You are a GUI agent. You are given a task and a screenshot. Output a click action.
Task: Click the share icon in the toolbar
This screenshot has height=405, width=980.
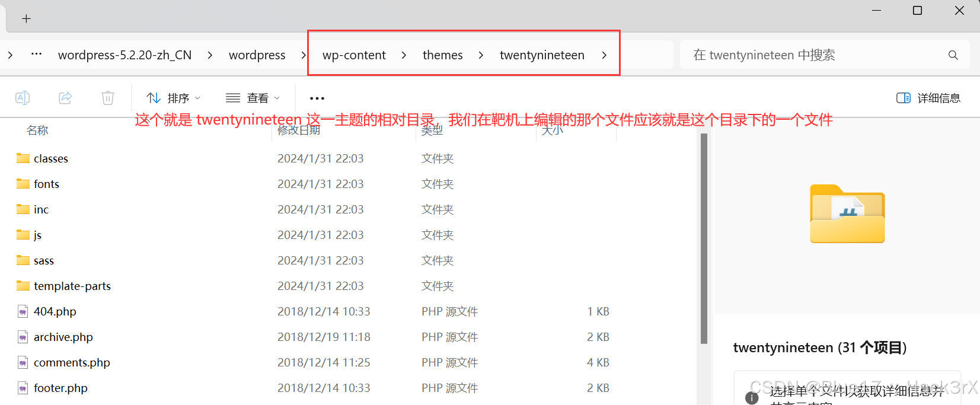65,98
